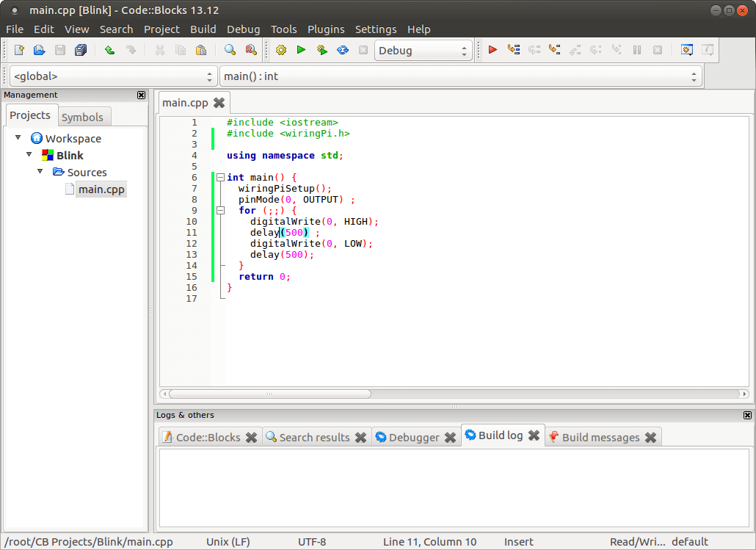Screen dimensions: 756x550
Task: Build the project with the gear icon
Action: click(x=281, y=50)
